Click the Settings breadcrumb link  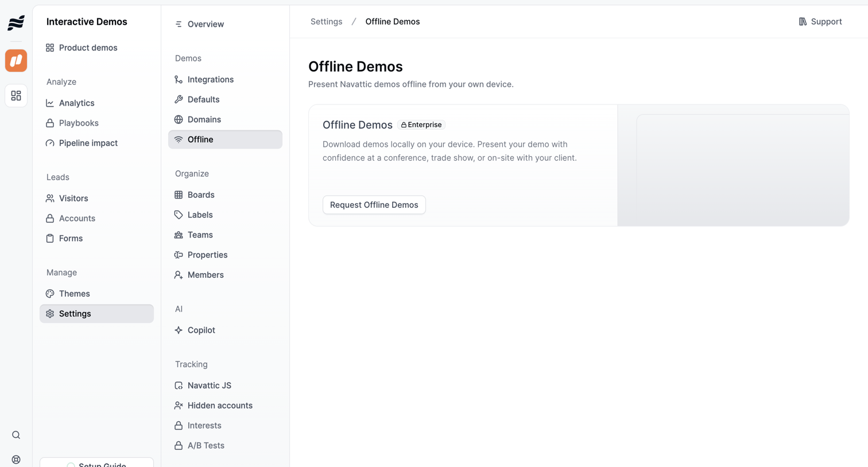(x=326, y=22)
